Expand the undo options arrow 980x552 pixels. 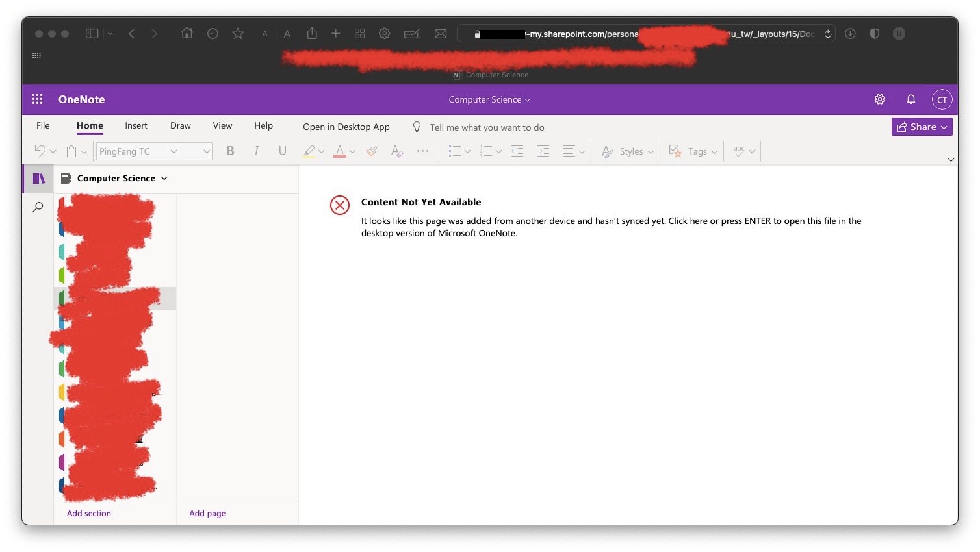coord(53,152)
